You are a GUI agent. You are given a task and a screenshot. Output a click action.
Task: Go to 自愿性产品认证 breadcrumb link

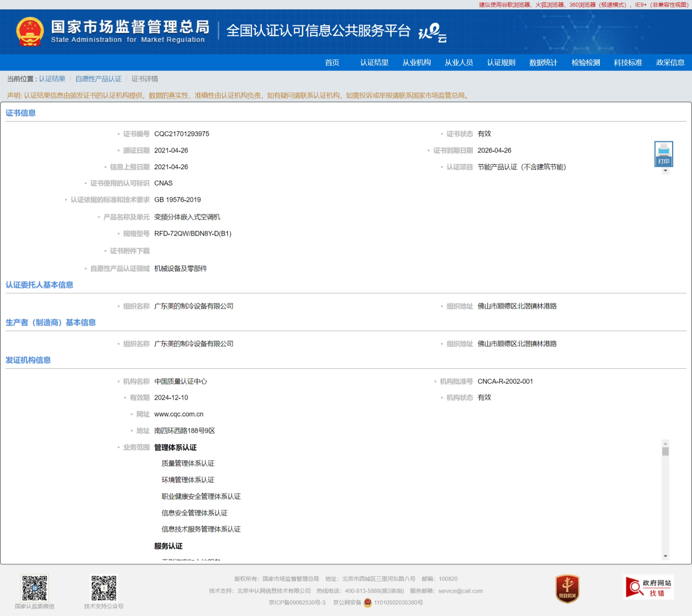tap(98, 79)
